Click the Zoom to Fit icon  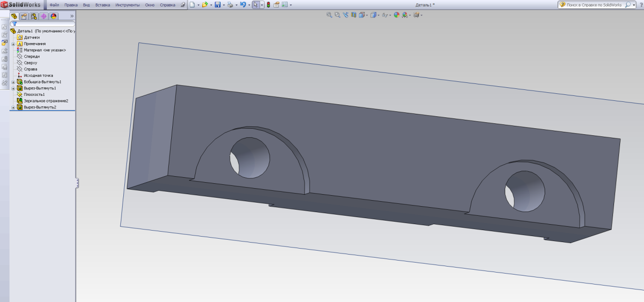pyautogui.click(x=329, y=15)
